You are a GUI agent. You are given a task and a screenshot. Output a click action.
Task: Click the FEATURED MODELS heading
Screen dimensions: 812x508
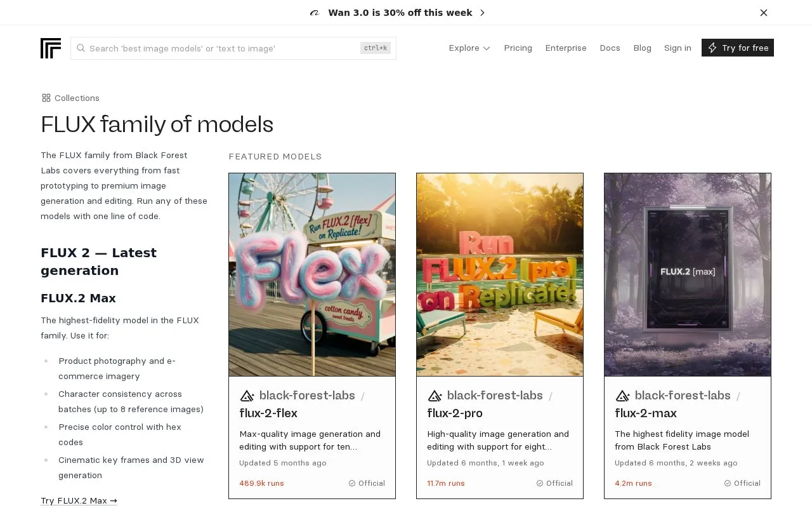tap(275, 156)
